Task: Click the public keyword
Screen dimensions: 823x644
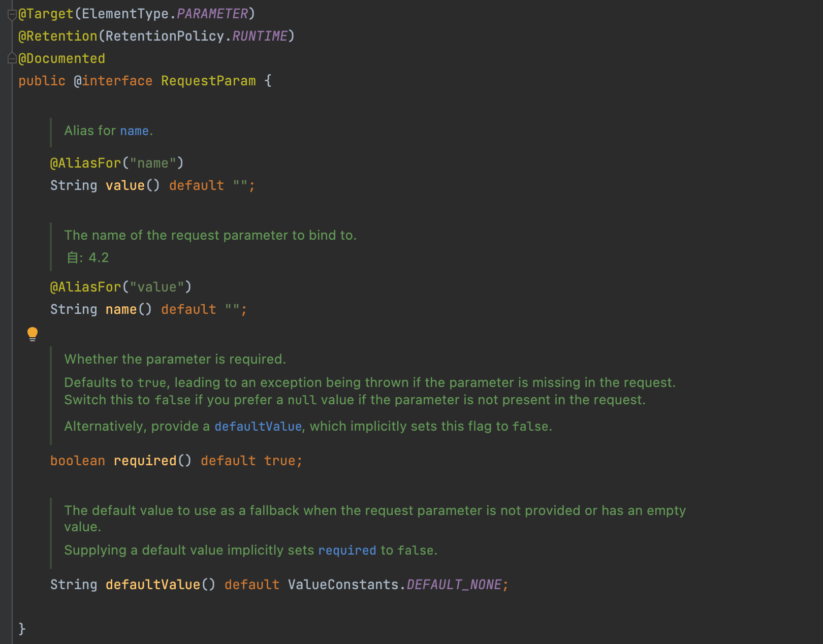Action: click(x=42, y=81)
